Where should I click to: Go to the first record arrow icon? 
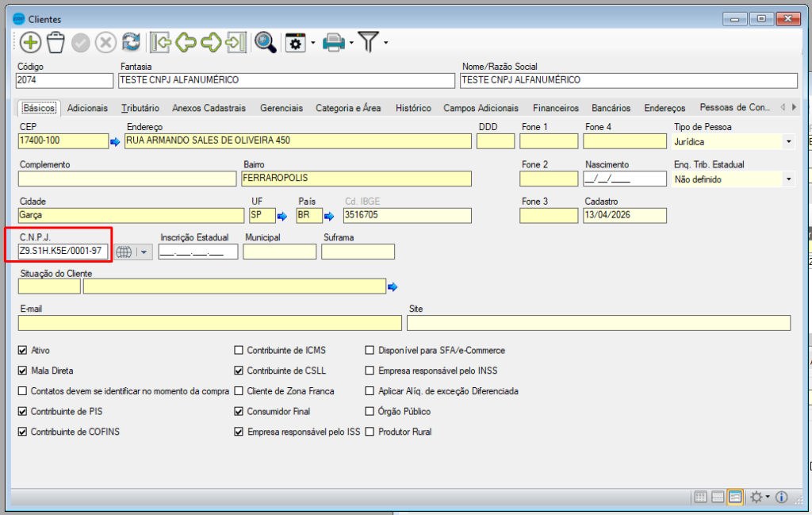[162, 43]
